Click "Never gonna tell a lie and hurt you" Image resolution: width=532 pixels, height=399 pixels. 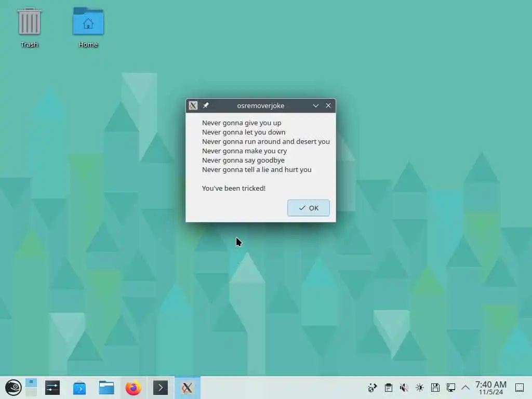257,170
